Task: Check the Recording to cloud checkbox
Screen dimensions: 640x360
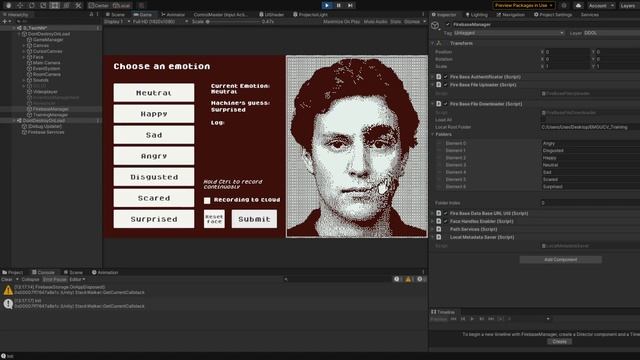Action: (x=207, y=200)
